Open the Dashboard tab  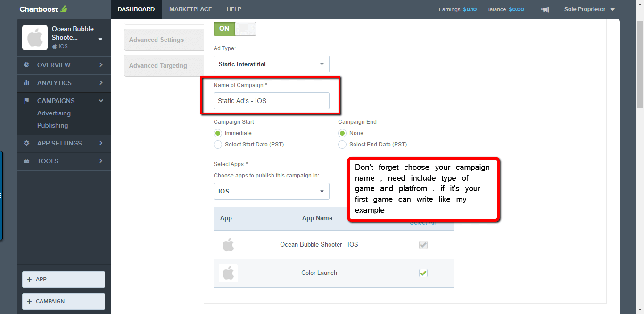click(136, 9)
